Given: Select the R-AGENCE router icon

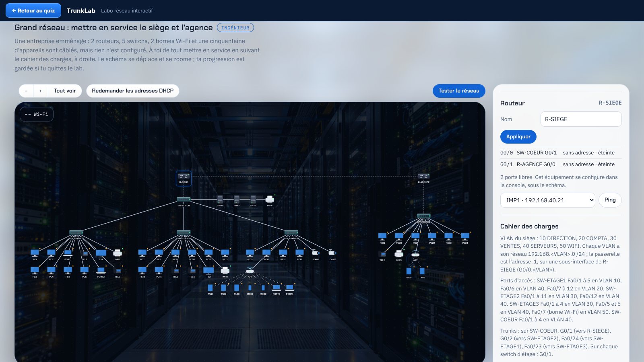Looking at the screenshot, I should click(423, 176).
